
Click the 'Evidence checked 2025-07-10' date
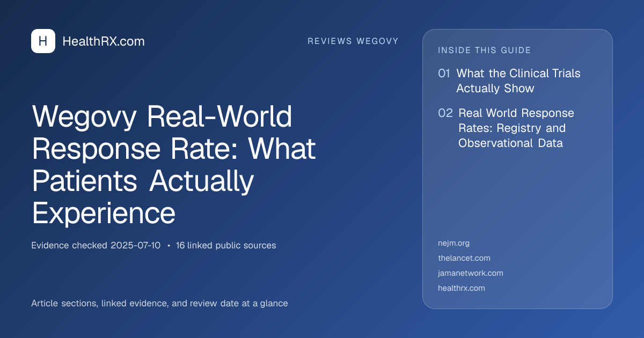pos(96,246)
